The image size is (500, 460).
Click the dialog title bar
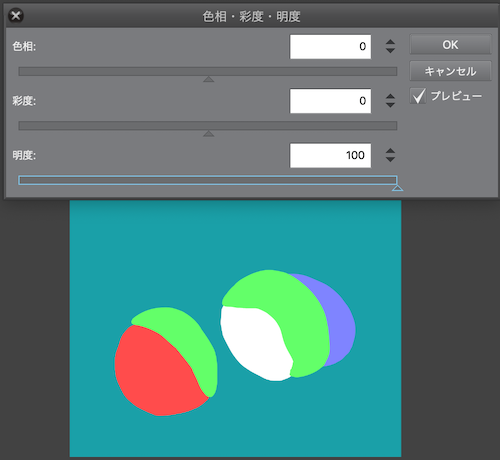pyautogui.click(x=252, y=16)
